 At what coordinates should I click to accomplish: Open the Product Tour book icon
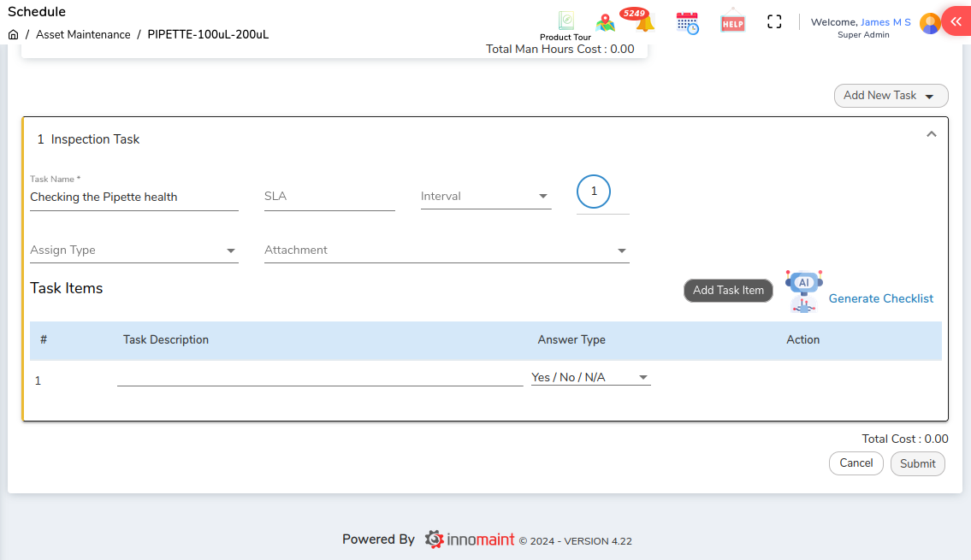tap(565, 21)
